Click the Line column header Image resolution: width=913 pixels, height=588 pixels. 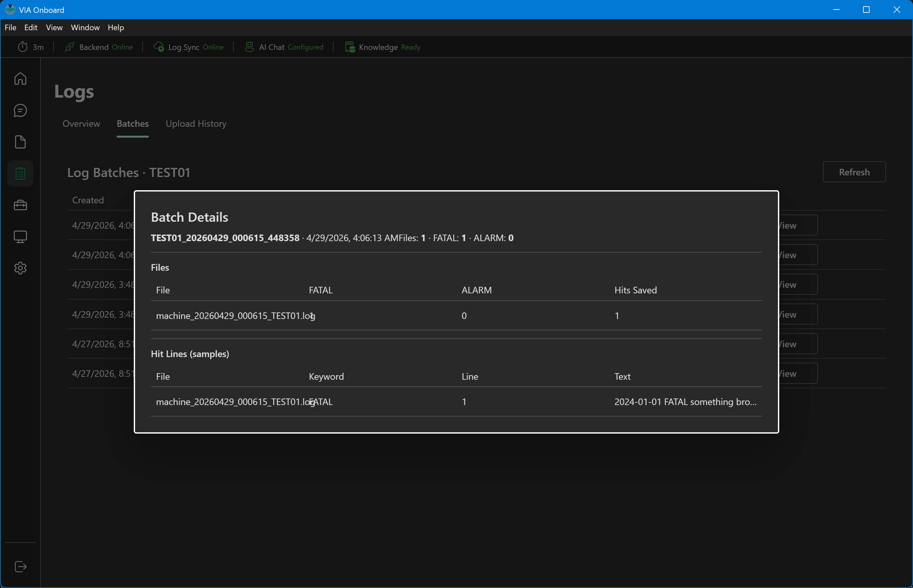[x=470, y=376]
